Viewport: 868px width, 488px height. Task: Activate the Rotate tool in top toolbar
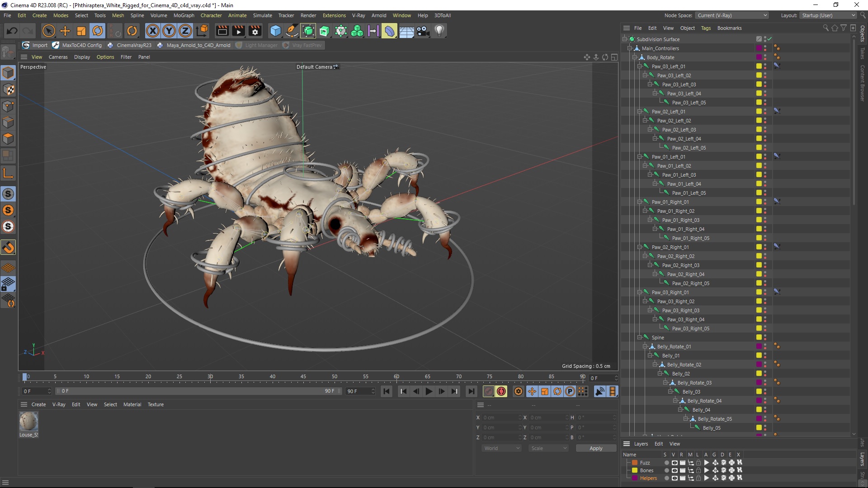click(x=98, y=31)
